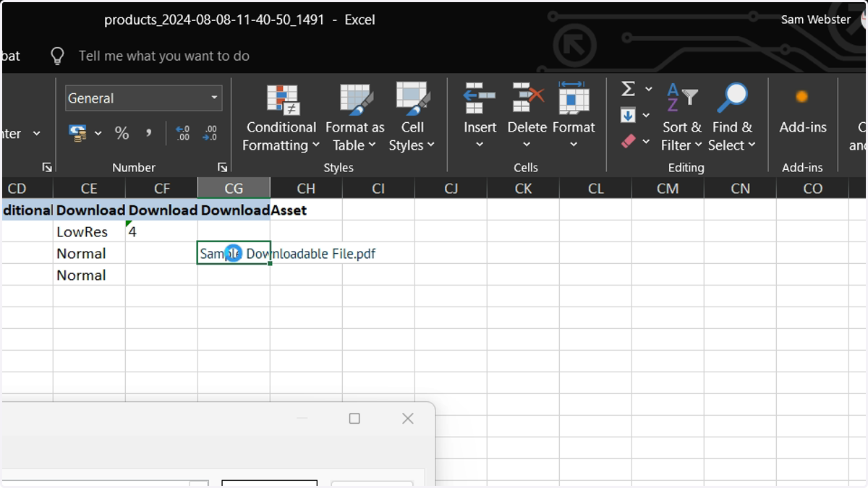Image resolution: width=868 pixels, height=488 pixels.
Task: Expand the AutoSum dropdown arrow
Action: tap(648, 88)
